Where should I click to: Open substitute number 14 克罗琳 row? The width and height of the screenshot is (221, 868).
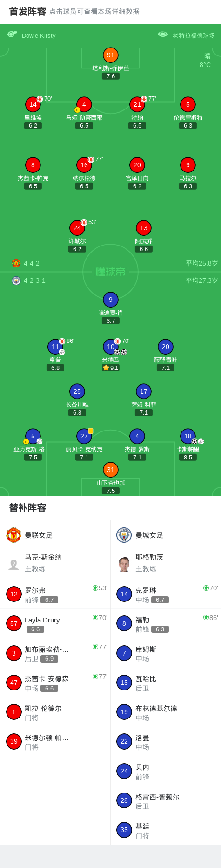[x=166, y=595]
